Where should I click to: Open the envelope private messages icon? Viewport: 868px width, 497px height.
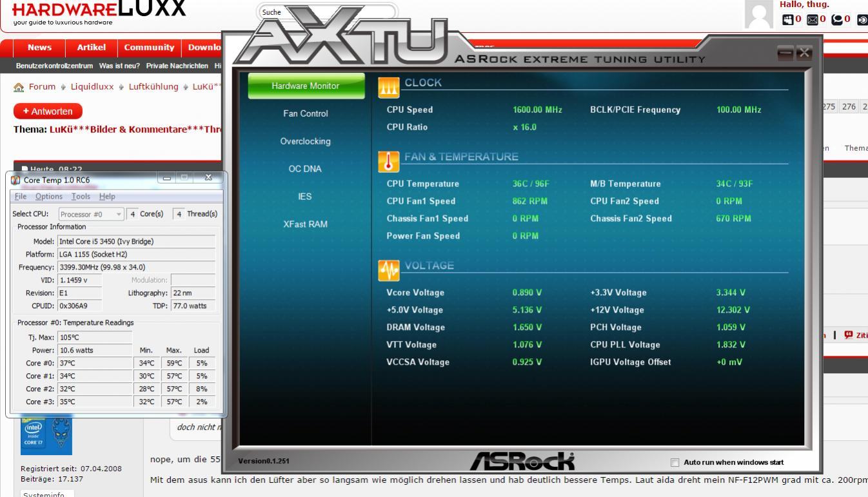pos(813,19)
